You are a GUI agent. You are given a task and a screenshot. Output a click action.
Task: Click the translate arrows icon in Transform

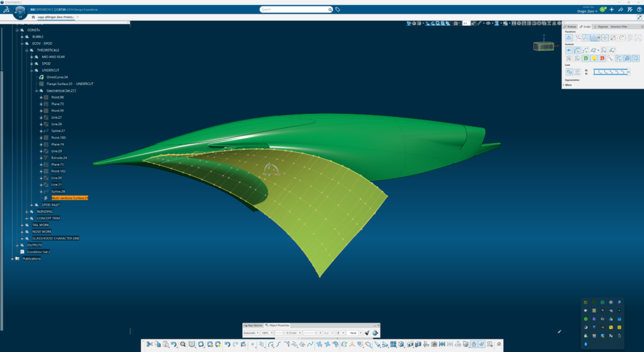tap(605, 38)
